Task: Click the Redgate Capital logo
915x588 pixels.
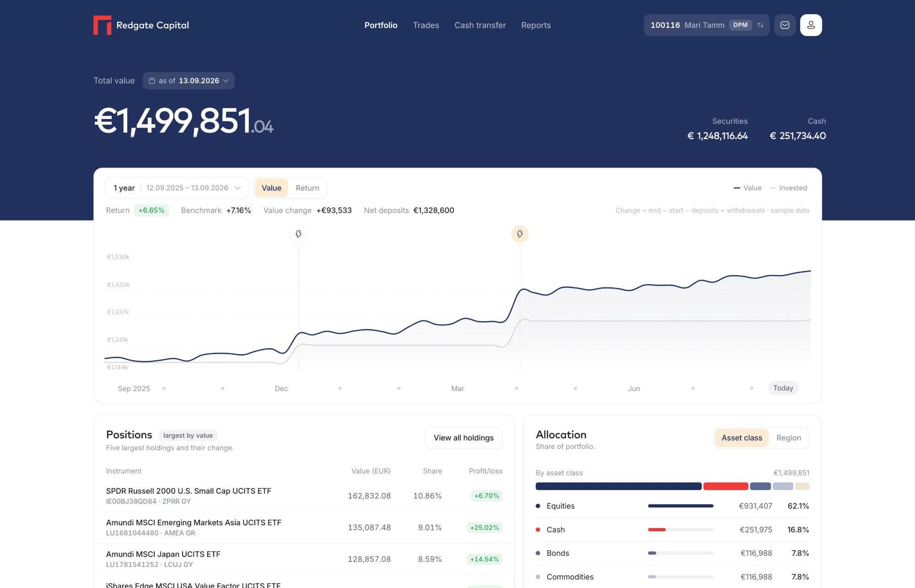Action: [141, 25]
